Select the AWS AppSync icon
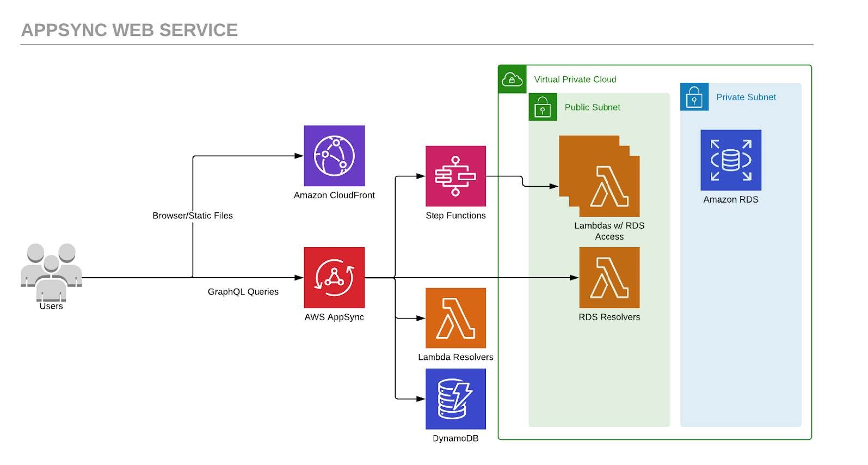868x465 pixels. pos(334,278)
